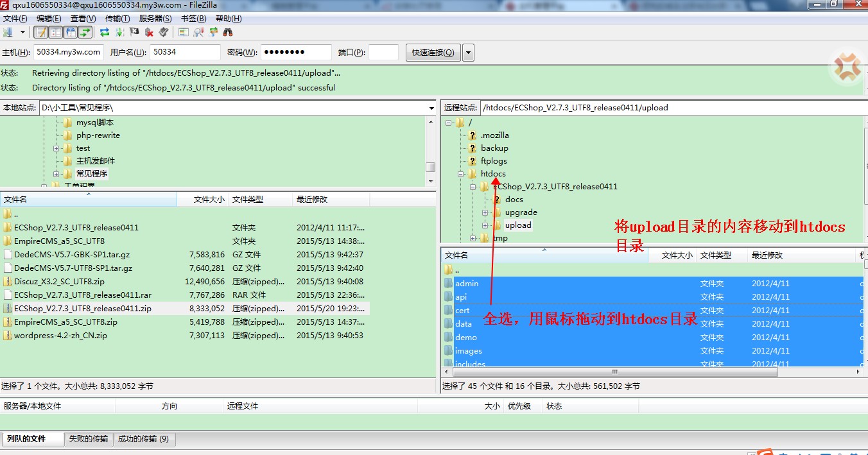The height and width of the screenshot is (455, 868).
Task: Click the process transfer queue icon
Action: tap(121, 32)
